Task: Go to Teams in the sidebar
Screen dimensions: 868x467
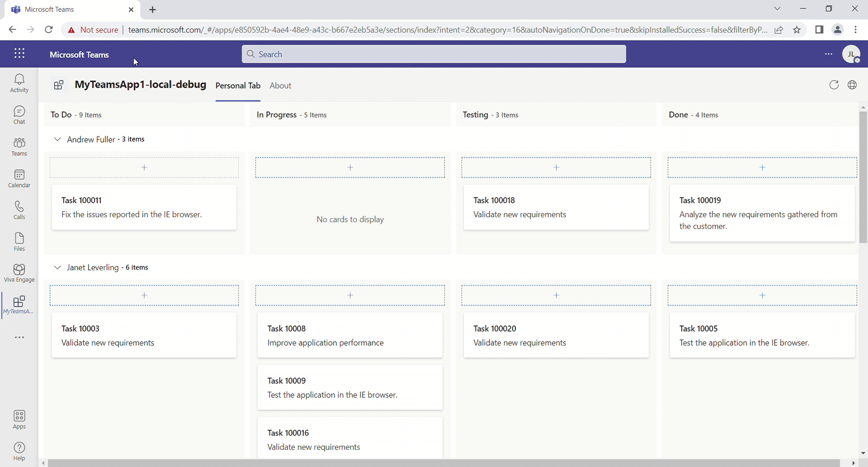Action: [x=19, y=147]
